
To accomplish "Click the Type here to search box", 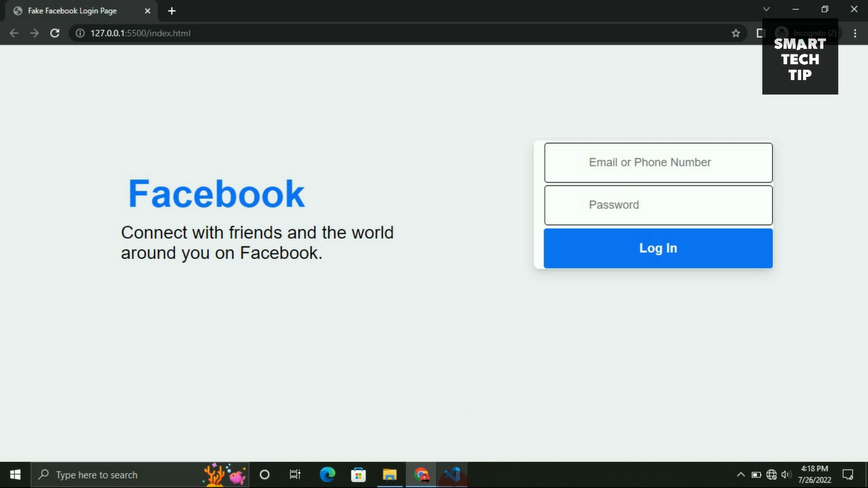I will 140,475.
